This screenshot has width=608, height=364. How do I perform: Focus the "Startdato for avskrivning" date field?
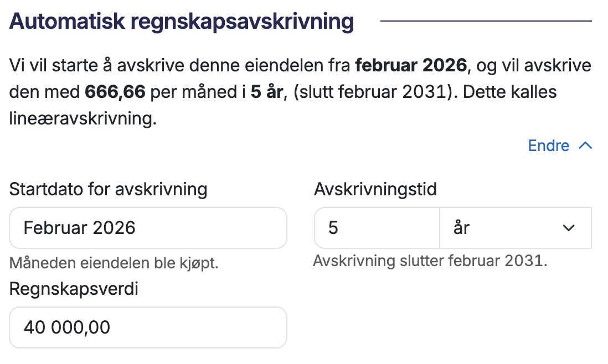pos(148,228)
